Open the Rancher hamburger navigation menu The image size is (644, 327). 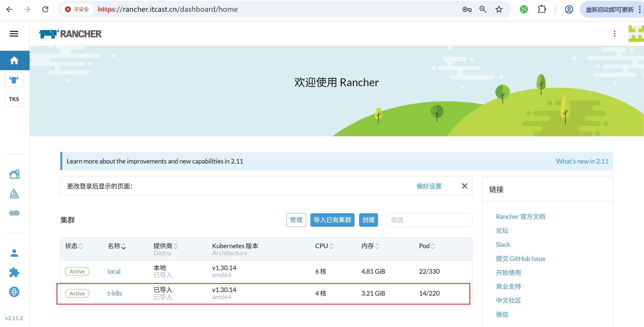(14, 34)
